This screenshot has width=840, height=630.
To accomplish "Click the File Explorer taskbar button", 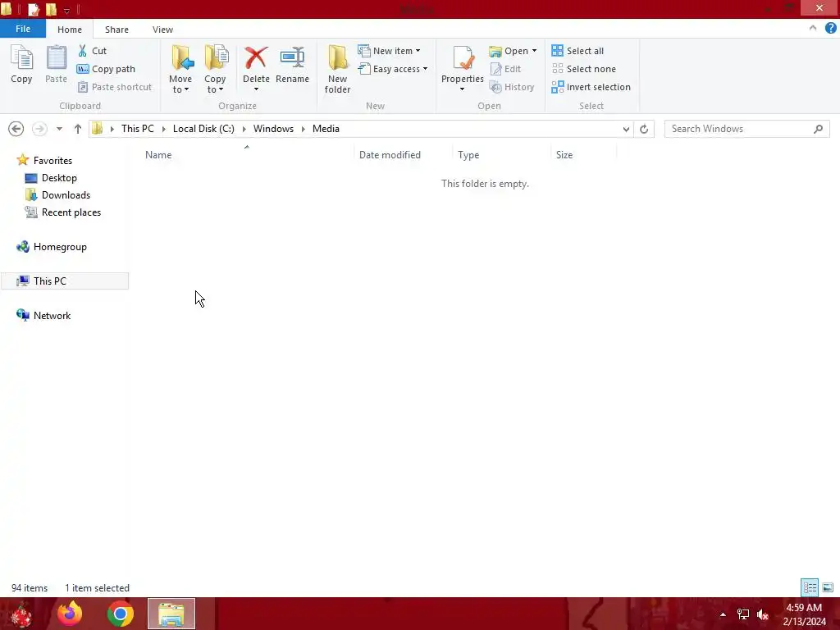I will (x=171, y=614).
